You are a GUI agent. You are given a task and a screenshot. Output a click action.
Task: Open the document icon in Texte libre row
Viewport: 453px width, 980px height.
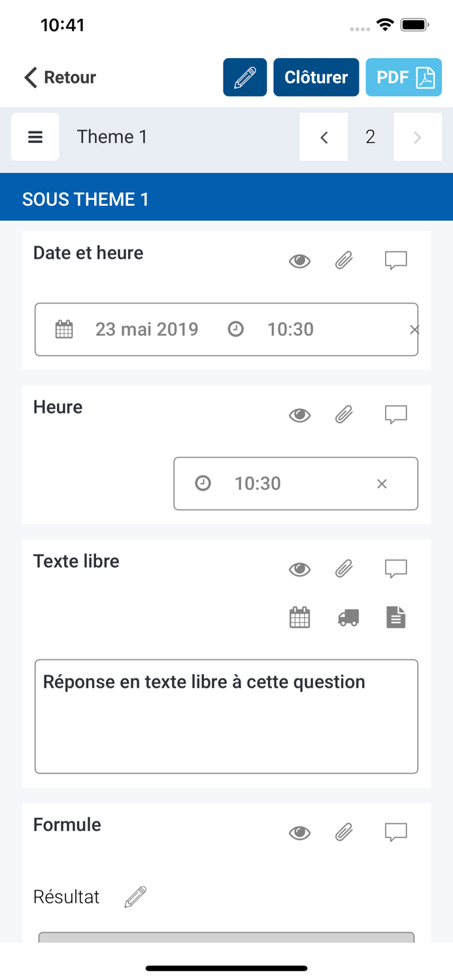[x=396, y=616]
